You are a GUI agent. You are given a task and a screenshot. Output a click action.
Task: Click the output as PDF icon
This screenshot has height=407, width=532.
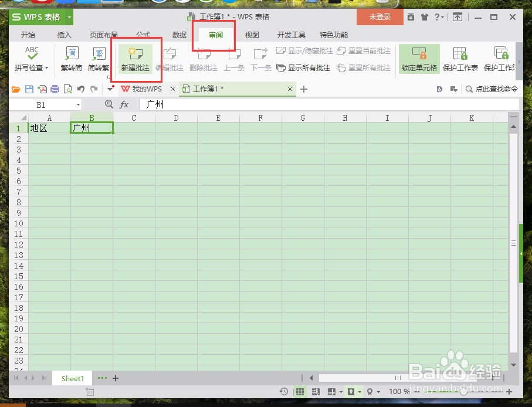[x=42, y=89]
